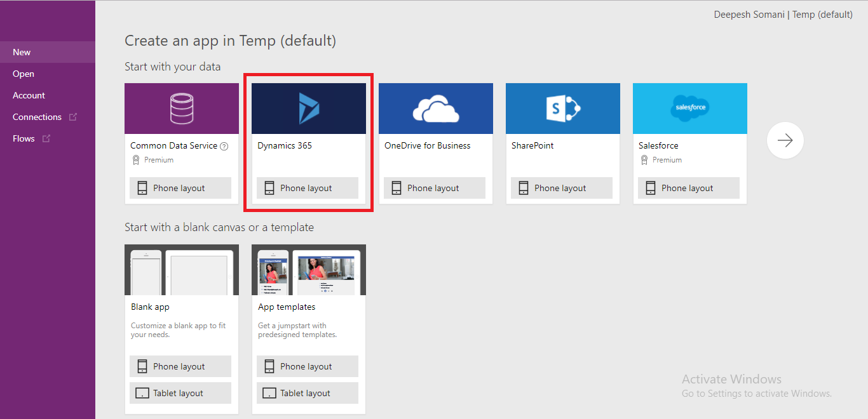Choose Phone layout for Common Data Service

pyautogui.click(x=180, y=188)
